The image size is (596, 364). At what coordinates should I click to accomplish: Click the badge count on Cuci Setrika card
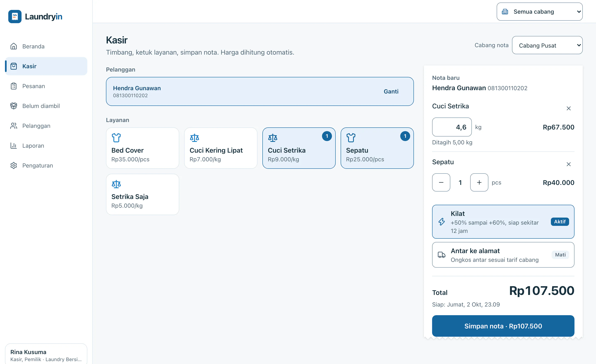pos(327,136)
